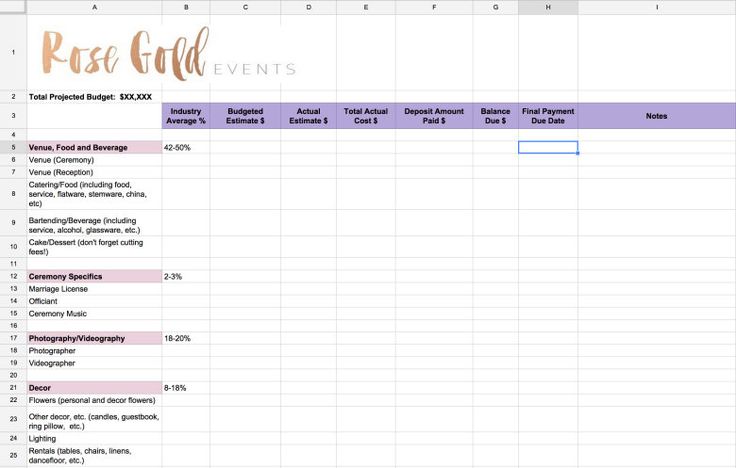Select the Photographer cell

(x=94, y=351)
